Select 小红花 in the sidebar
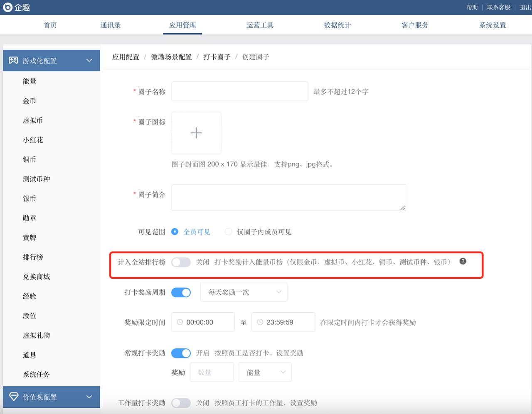Viewport: 532px width, 414px height. [x=33, y=140]
